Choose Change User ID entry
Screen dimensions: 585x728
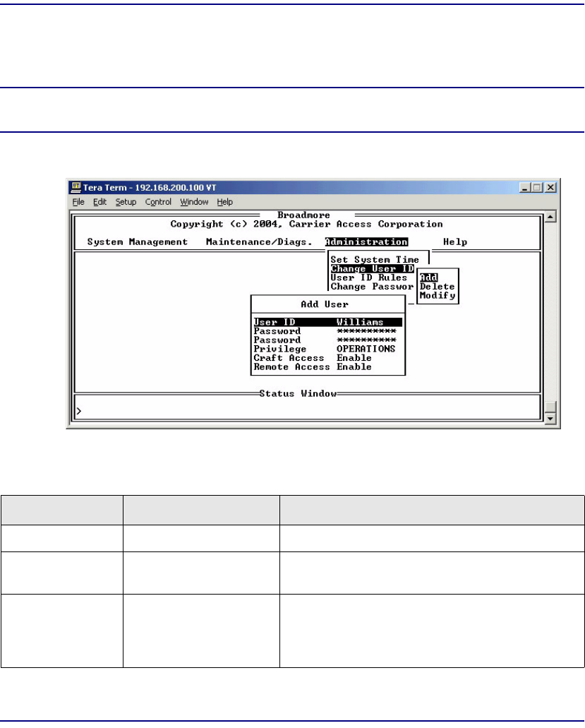pos(372,269)
